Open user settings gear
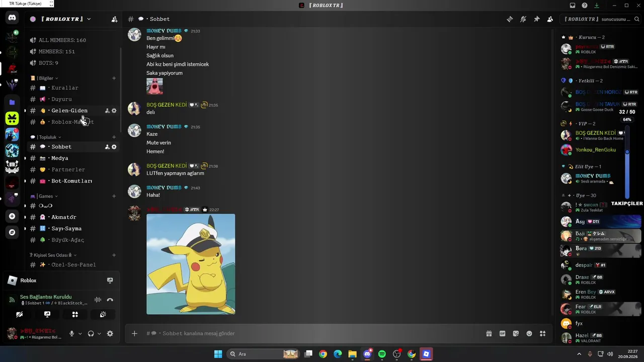This screenshot has width=644, height=362. coord(110,333)
